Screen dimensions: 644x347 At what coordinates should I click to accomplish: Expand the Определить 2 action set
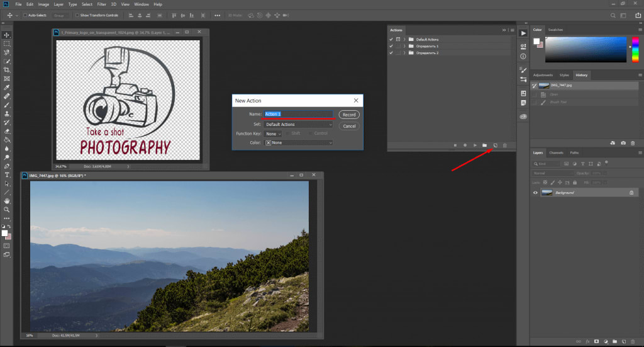click(404, 53)
